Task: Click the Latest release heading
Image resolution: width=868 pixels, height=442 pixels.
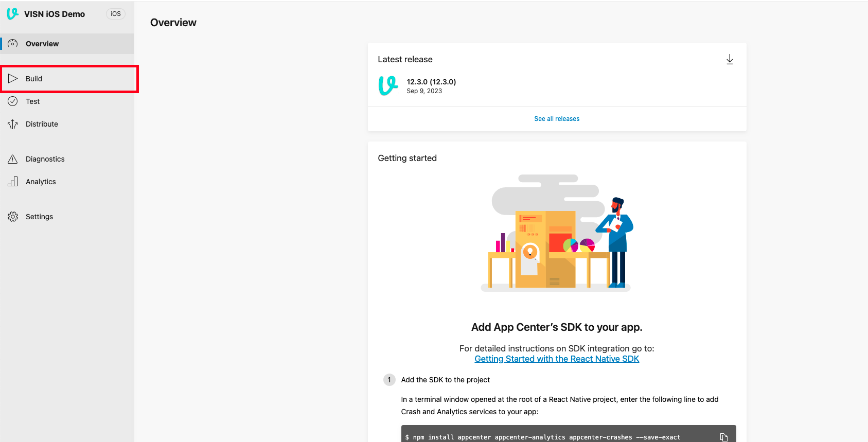Action: [405, 59]
